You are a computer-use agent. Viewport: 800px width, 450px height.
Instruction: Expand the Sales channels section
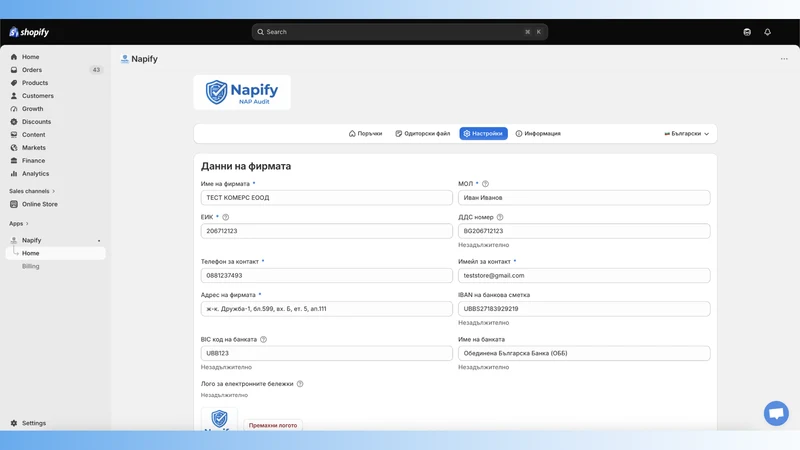32,191
